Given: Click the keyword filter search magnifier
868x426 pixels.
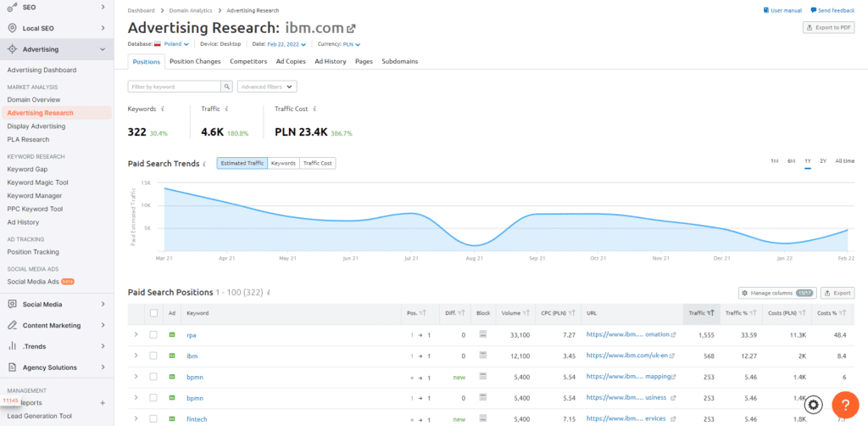Looking at the screenshot, I should [x=227, y=87].
